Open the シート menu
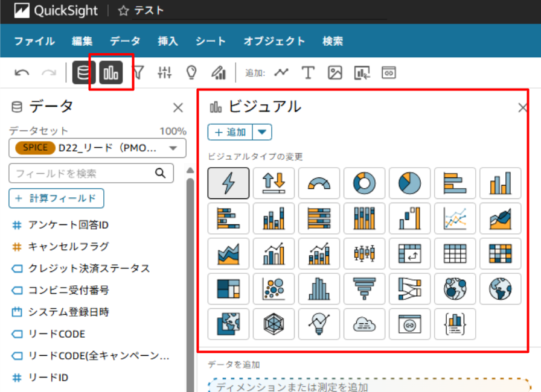 coord(211,41)
